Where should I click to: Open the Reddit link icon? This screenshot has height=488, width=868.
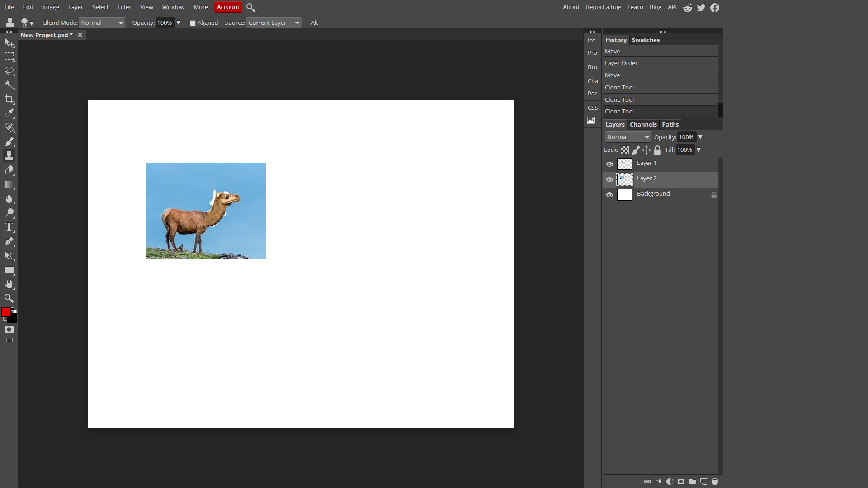click(x=688, y=7)
